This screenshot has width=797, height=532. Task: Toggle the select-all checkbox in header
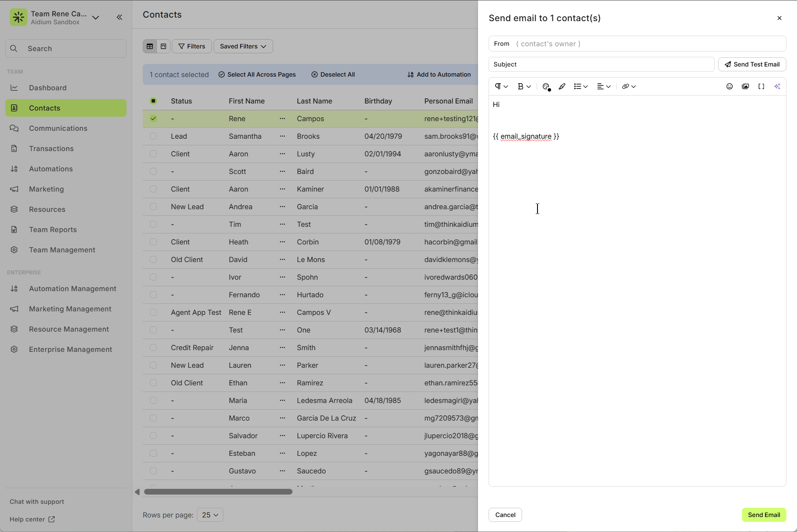click(153, 101)
